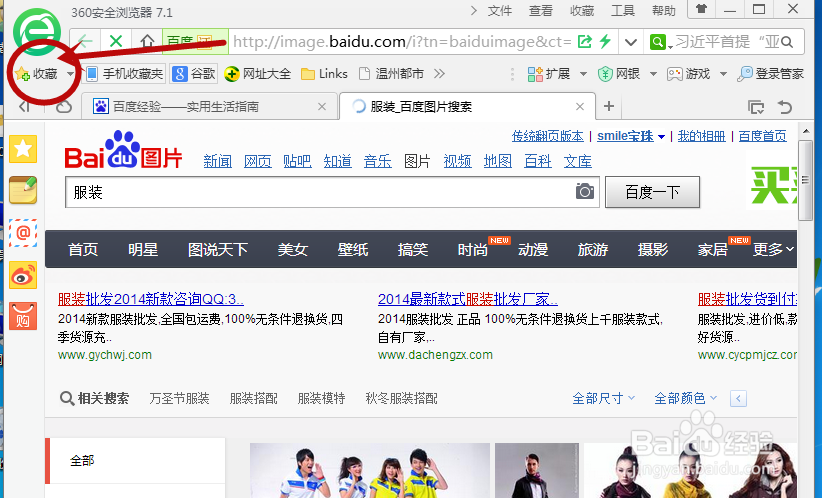Expand more bookmarks with the chevron

(439, 74)
